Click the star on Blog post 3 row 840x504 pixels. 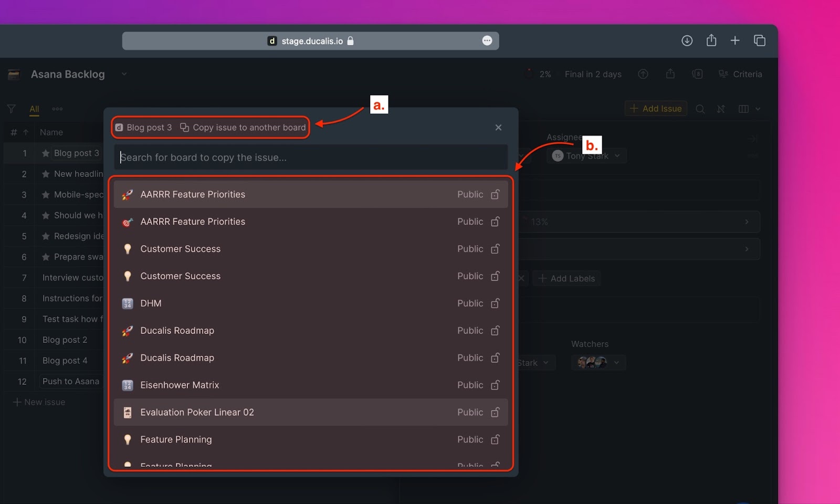(46, 153)
